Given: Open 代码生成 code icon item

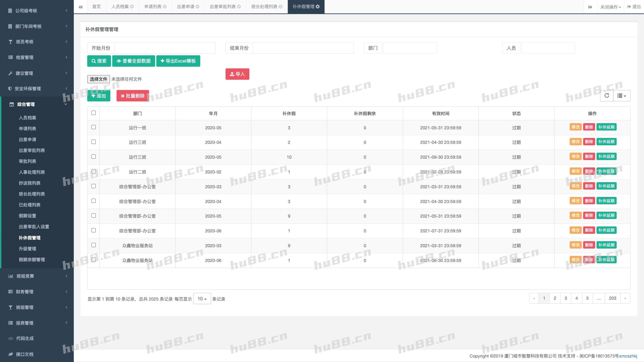Looking at the screenshot, I should tap(11, 339).
